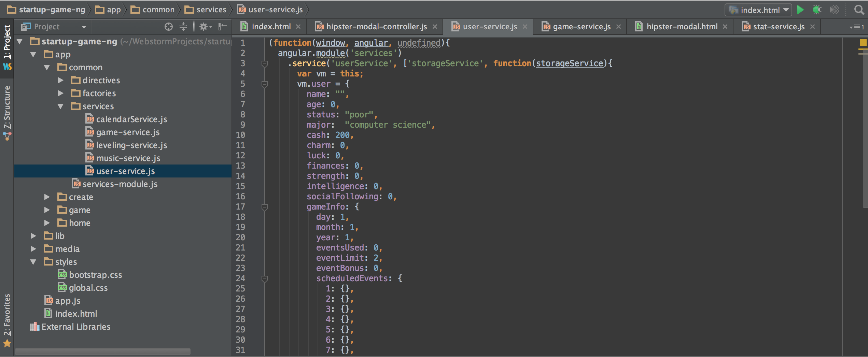Expand the media folder

[x=33, y=249]
